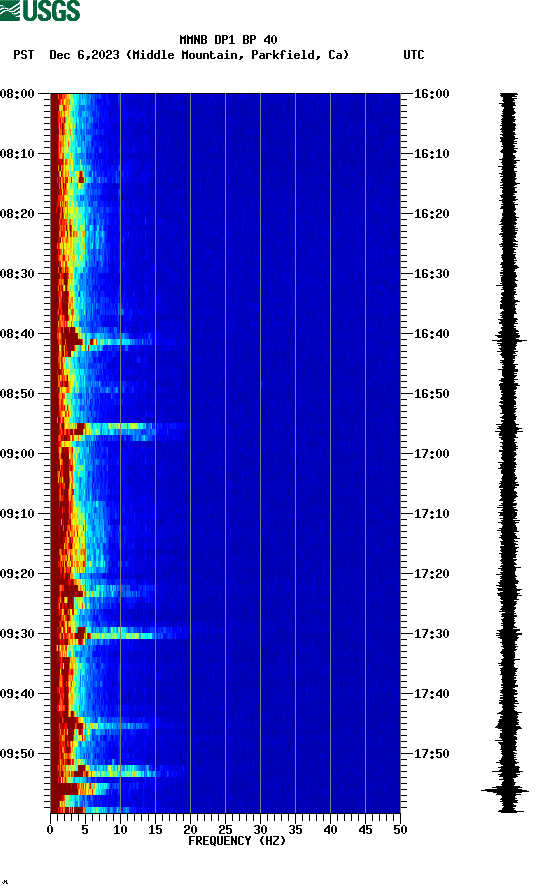Click the 08:20 PST time label

pyautogui.click(x=17, y=214)
